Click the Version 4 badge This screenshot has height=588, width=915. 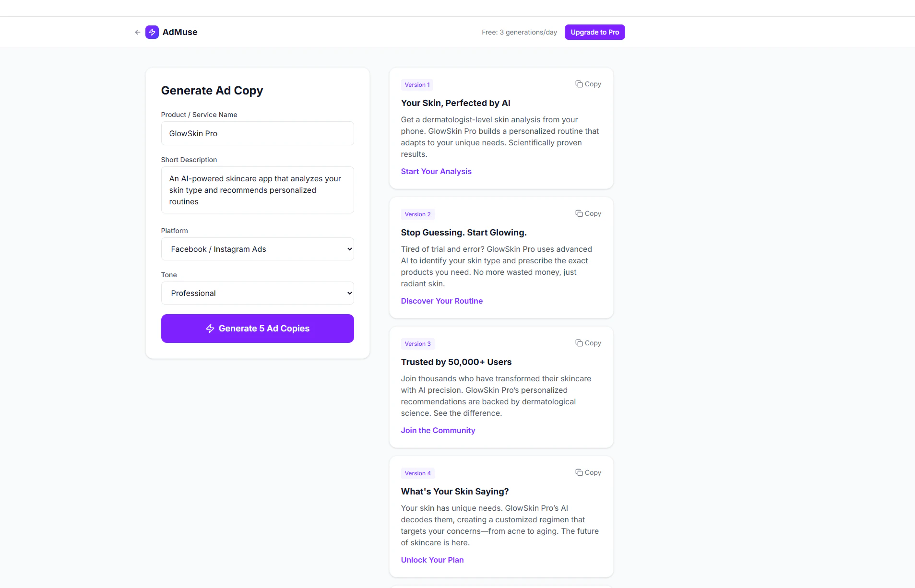click(418, 473)
